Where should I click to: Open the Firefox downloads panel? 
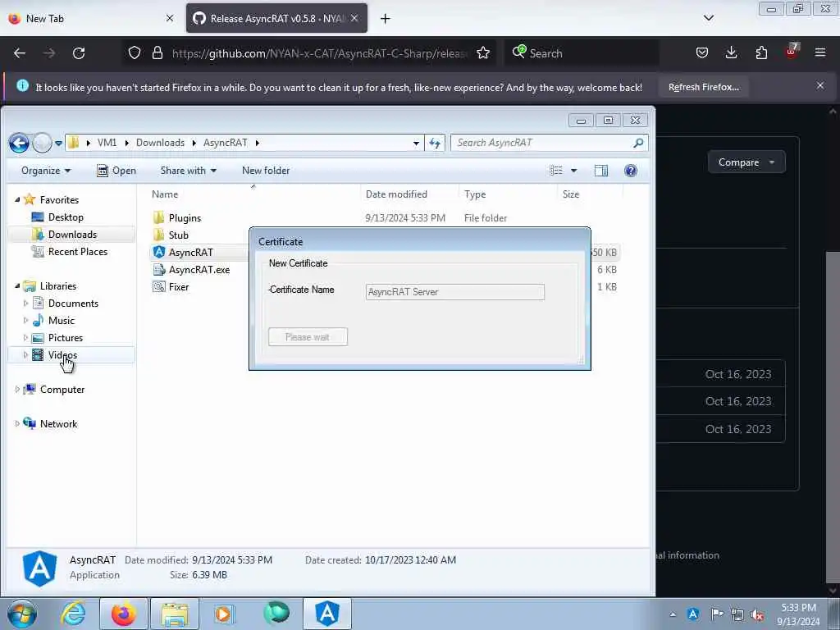coord(731,53)
